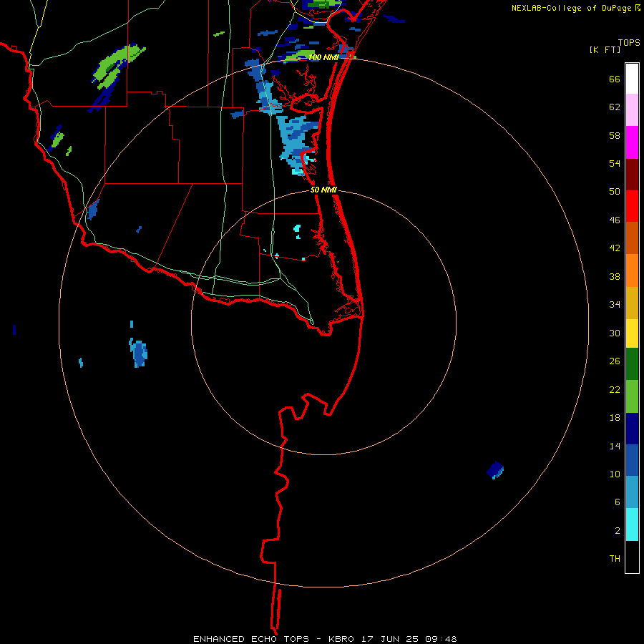Select the 34 value in the legend
The height and width of the screenshot is (644, 644).
(x=615, y=305)
